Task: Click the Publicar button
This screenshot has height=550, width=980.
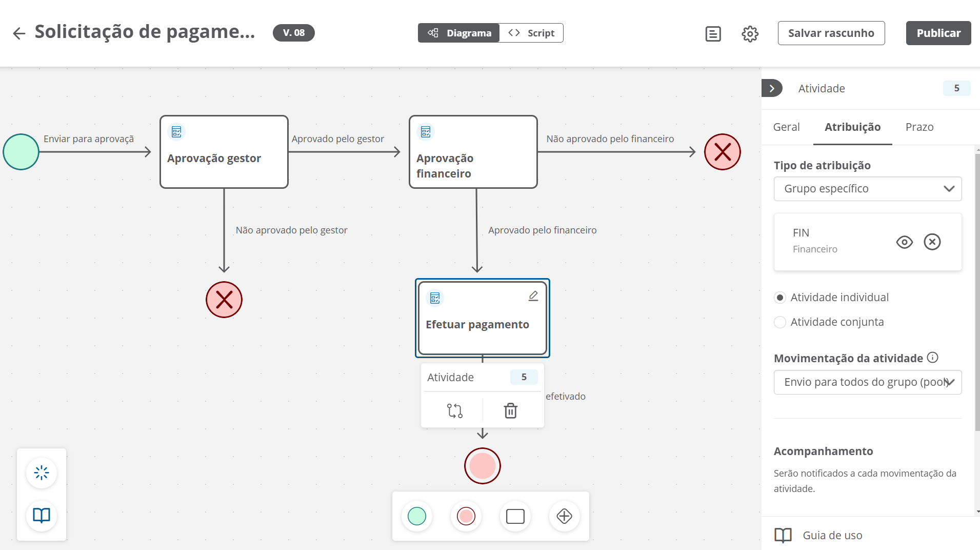Action: point(938,33)
